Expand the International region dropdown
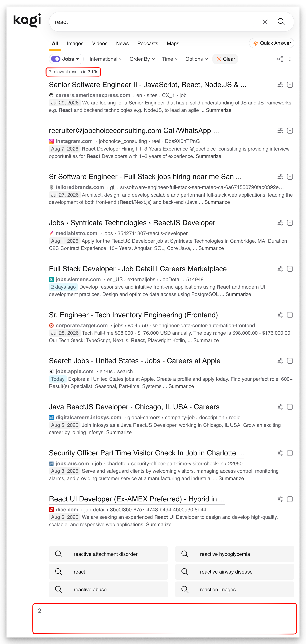The height and width of the screenshot is (644, 306). (x=106, y=59)
